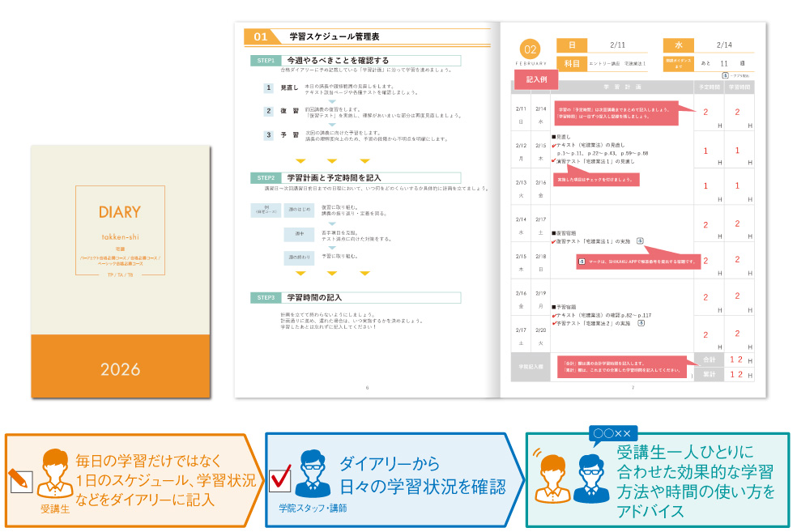Click the orange student icon labeled 受講生
Image resolution: width=797 pixels, height=532 pixels.
tap(55, 474)
